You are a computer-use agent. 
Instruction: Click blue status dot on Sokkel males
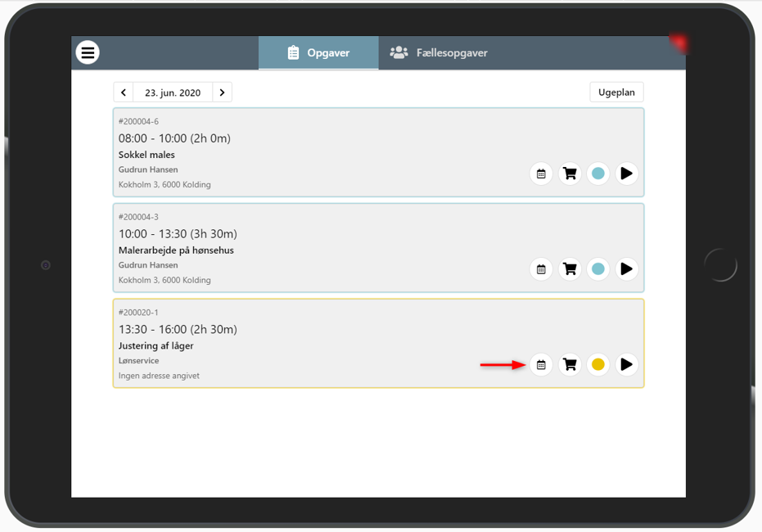pos(598,174)
